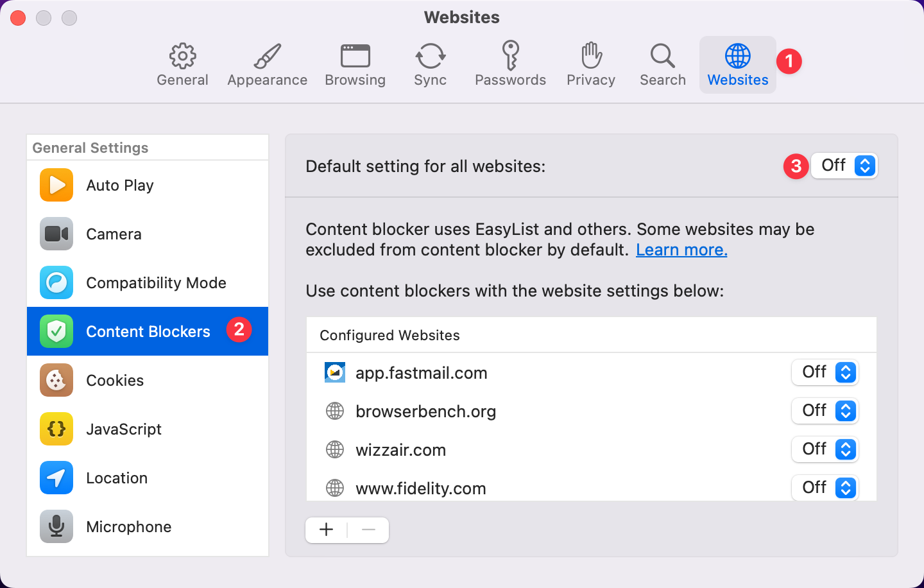Viewport: 924px width, 588px height.
Task: Toggle browserbench.org blocker setting
Action: click(x=825, y=411)
